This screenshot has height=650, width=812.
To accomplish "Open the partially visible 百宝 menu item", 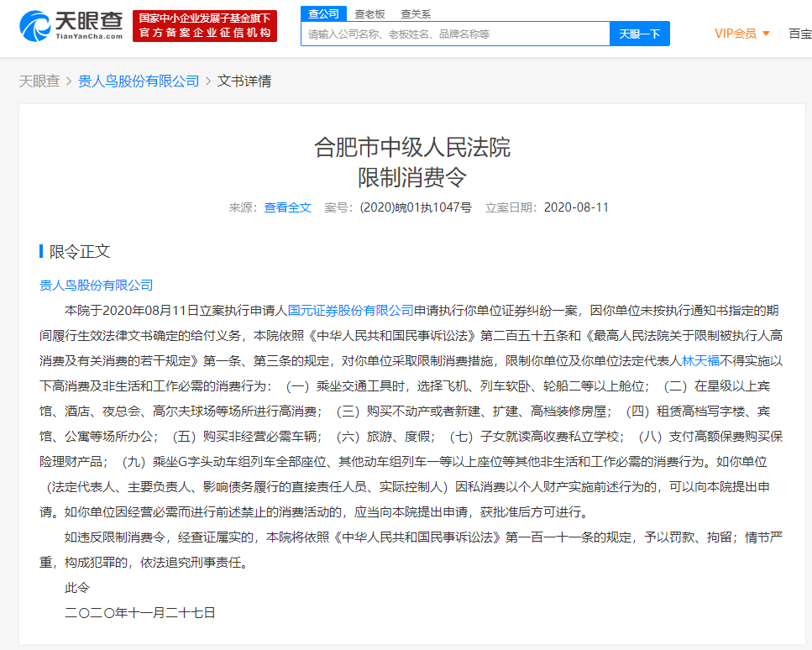I will point(800,34).
